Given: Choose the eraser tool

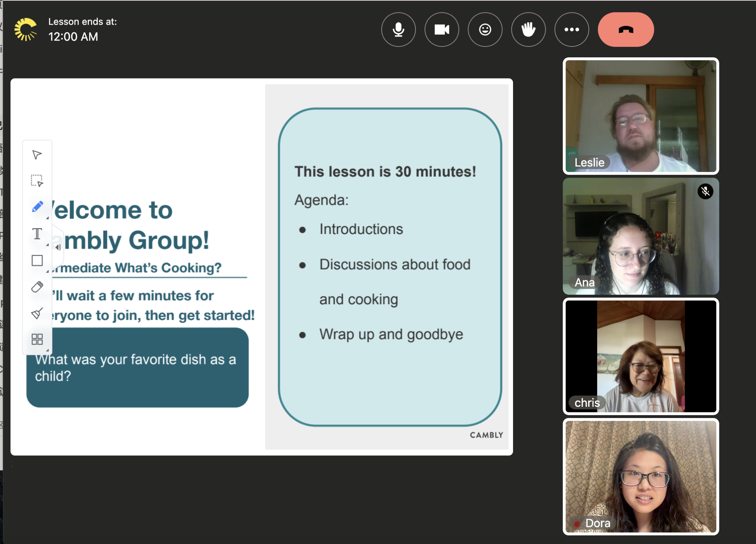Looking at the screenshot, I should (x=37, y=287).
